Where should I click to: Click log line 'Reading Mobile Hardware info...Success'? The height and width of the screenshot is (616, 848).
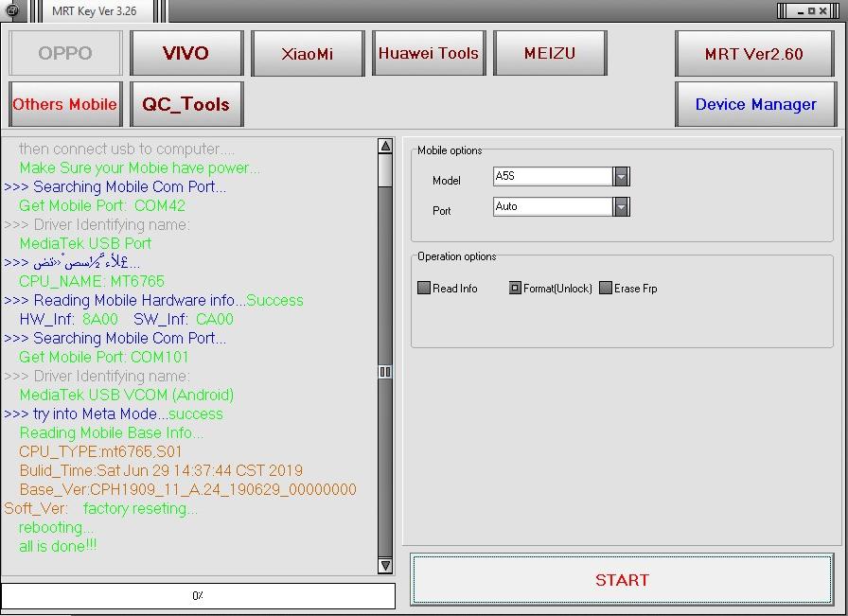[153, 300]
